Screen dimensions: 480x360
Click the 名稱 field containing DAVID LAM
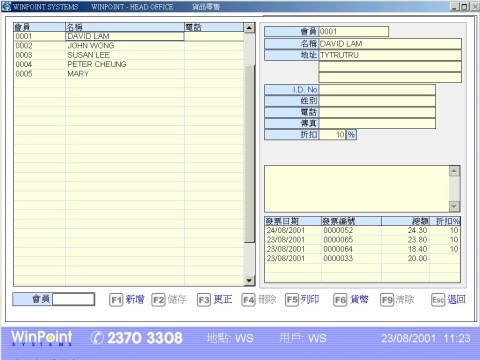(390, 44)
